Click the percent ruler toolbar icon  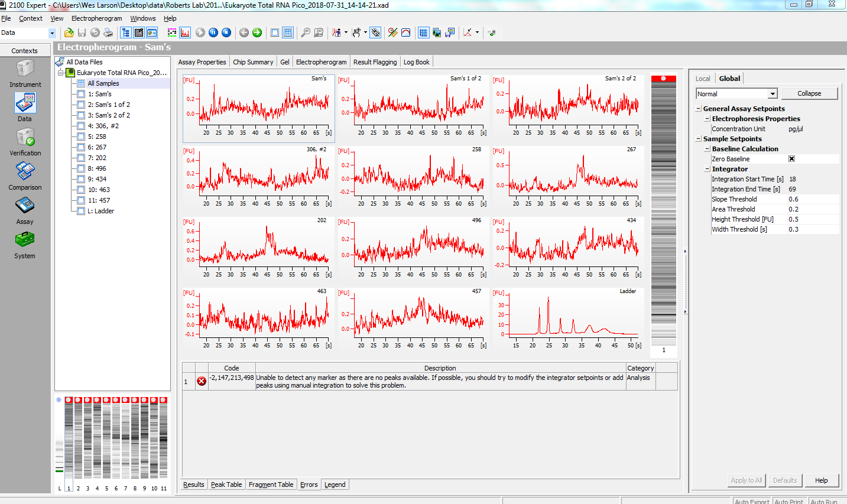[392, 32]
